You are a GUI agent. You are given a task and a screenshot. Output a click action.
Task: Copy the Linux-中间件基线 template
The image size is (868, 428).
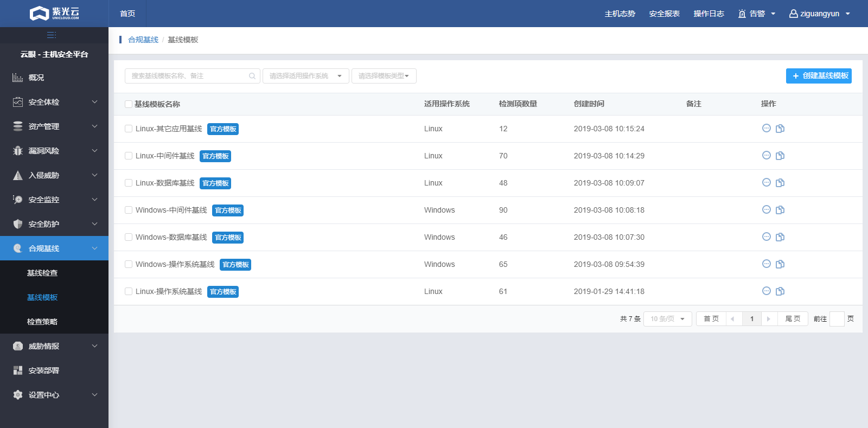point(780,156)
